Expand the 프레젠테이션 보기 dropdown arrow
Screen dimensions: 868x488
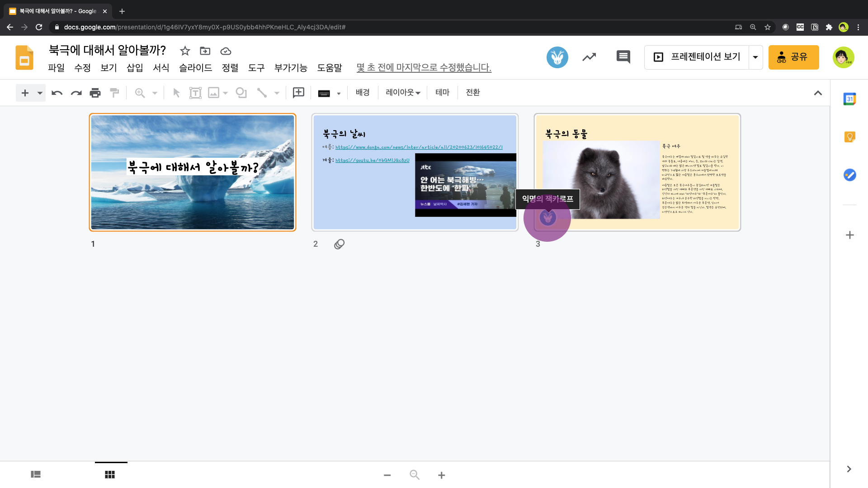[x=755, y=57]
